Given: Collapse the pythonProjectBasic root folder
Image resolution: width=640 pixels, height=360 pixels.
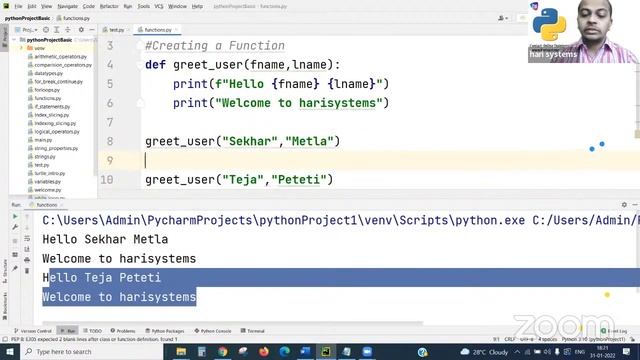Looking at the screenshot, I should (x=15, y=40).
